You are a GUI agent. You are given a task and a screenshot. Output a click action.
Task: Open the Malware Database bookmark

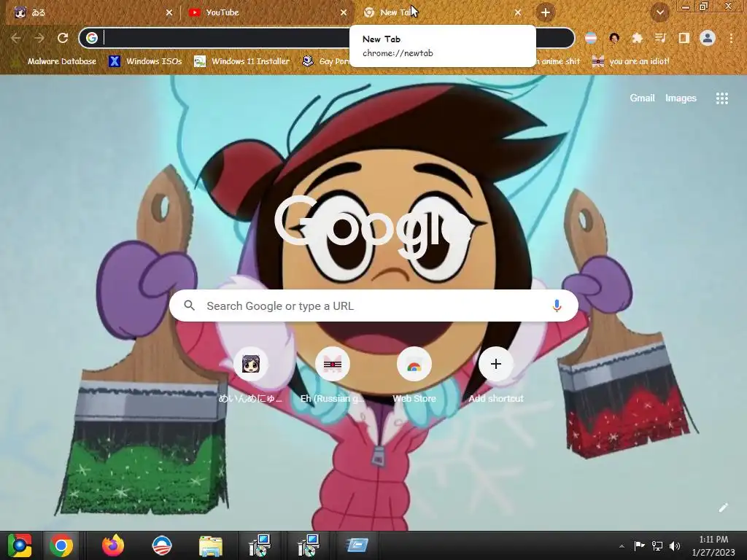coord(54,61)
